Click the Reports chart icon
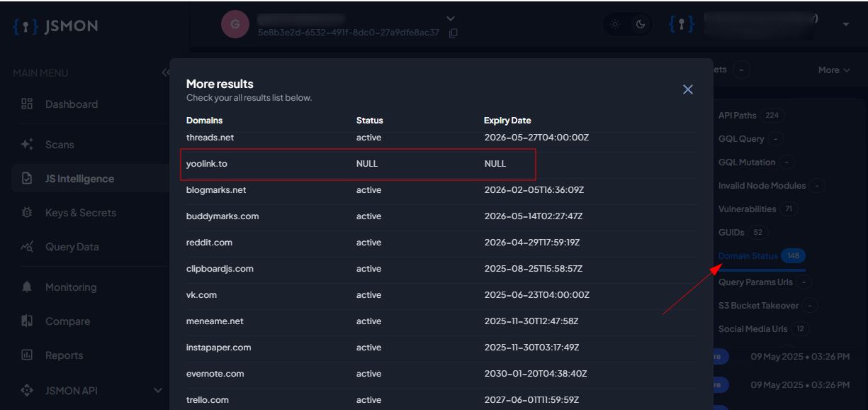This screenshot has height=410, width=868. point(27,355)
